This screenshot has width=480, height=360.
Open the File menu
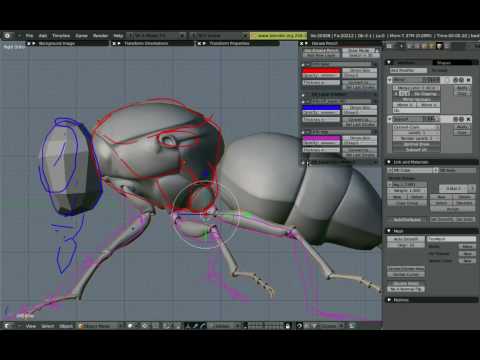pos(29,36)
